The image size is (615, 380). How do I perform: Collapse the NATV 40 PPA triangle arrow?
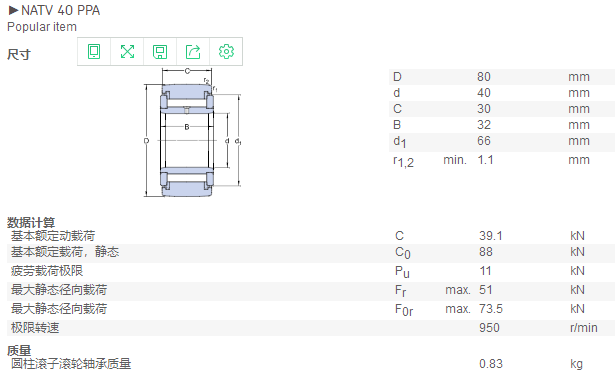[x=13, y=10]
